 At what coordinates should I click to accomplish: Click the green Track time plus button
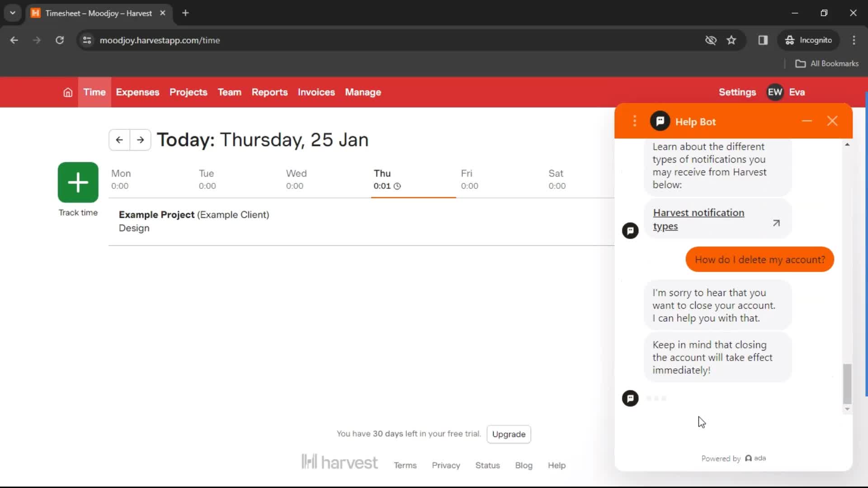click(78, 182)
